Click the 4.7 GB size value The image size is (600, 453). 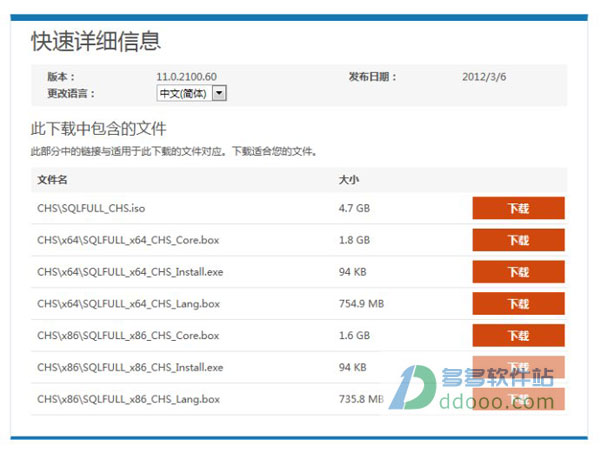tap(354, 209)
